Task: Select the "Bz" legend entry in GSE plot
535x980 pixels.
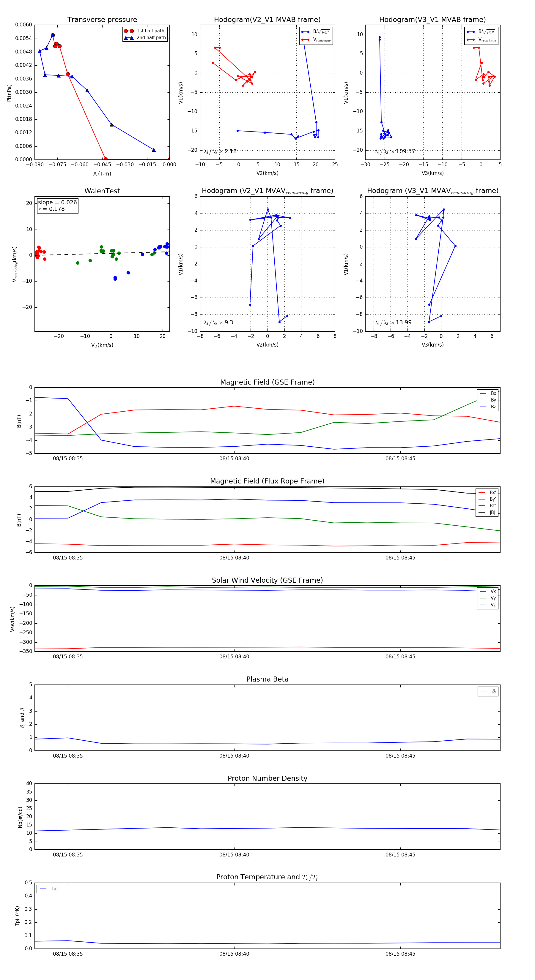Action: [488, 407]
